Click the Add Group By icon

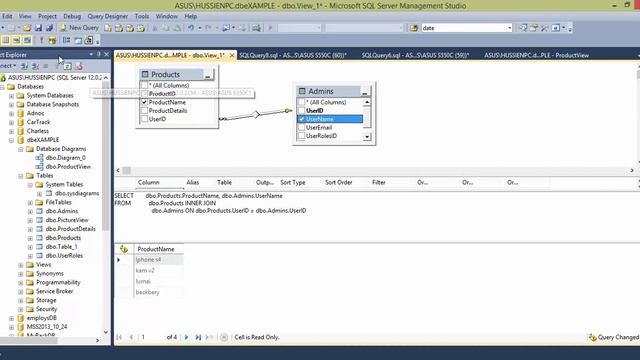click(67, 40)
